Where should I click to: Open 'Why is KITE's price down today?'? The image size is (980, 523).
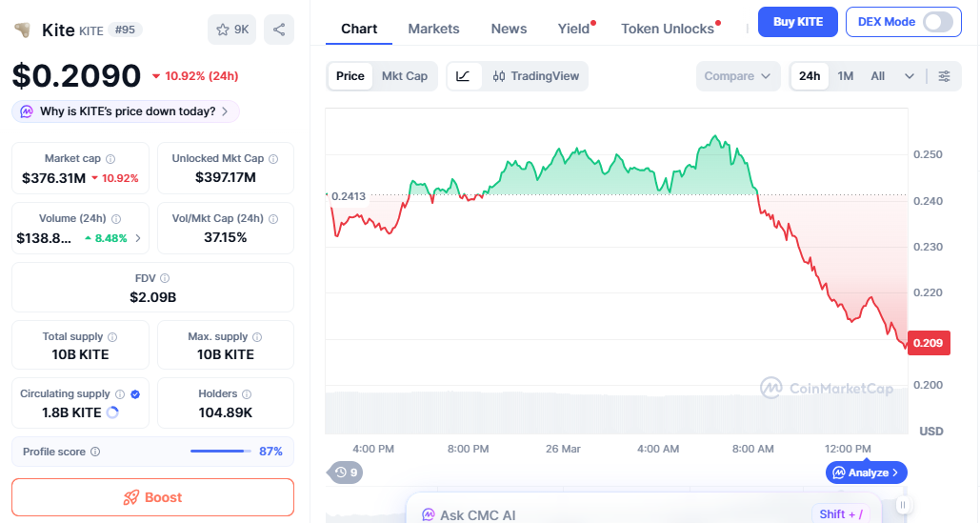[127, 111]
